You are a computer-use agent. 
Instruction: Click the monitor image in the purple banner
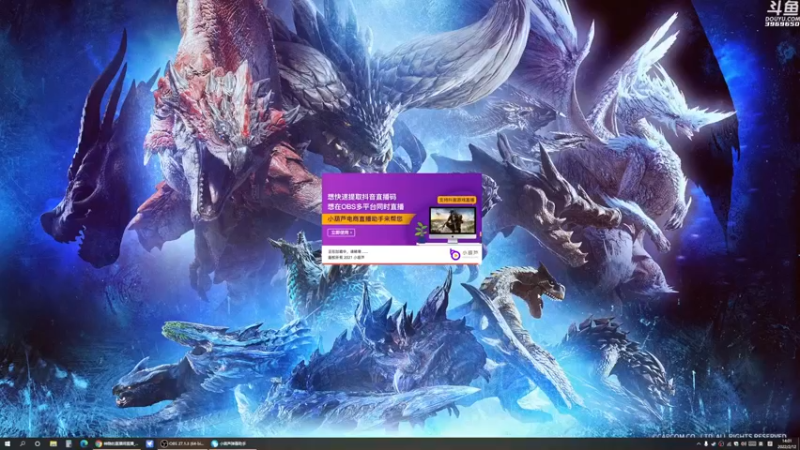[453, 224]
